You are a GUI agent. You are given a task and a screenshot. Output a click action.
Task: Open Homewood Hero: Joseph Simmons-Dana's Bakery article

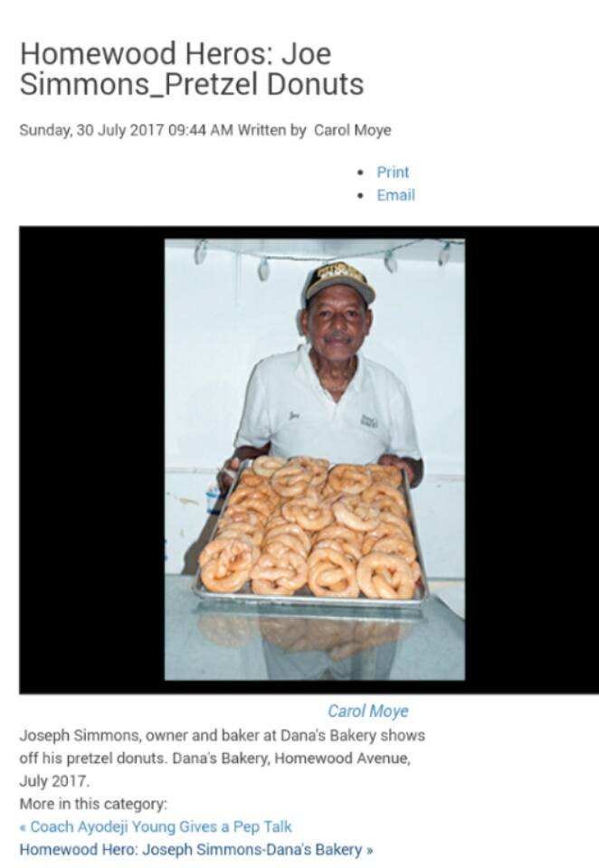click(191, 849)
